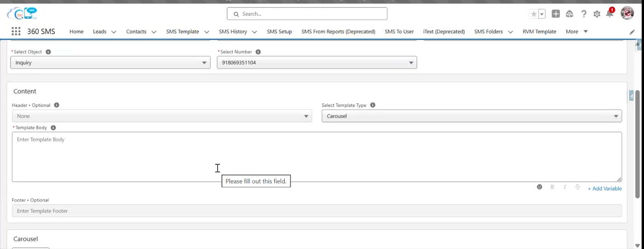
Task: Expand the SMS Template tab chevron
Action: [x=207, y=32]
